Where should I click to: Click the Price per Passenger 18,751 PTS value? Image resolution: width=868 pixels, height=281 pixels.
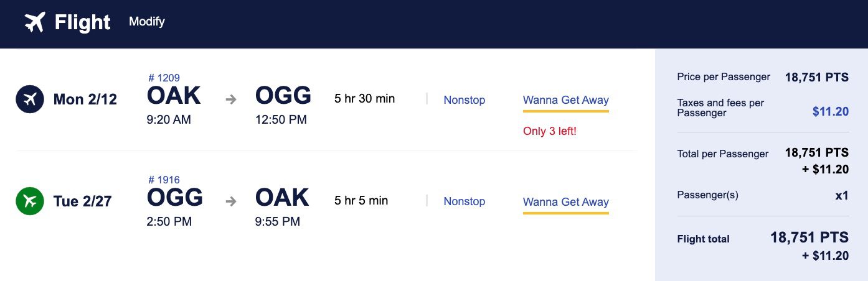coord(817,78)
